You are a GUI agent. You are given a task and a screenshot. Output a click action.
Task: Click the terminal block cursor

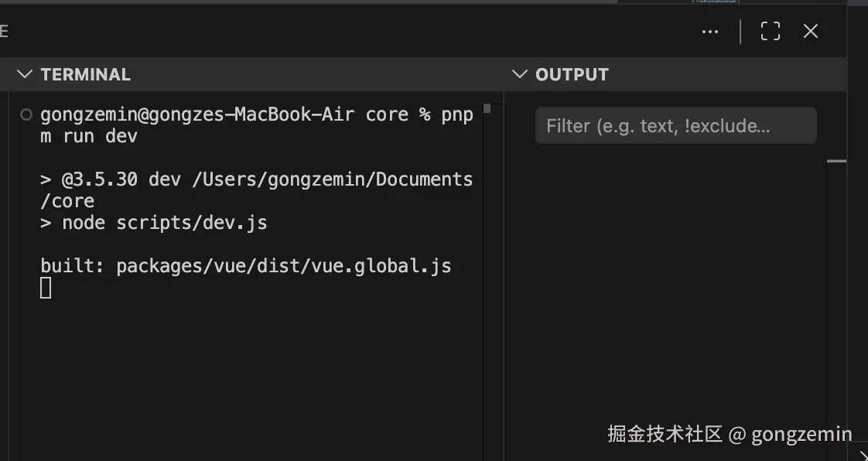(x=46, y=289)
